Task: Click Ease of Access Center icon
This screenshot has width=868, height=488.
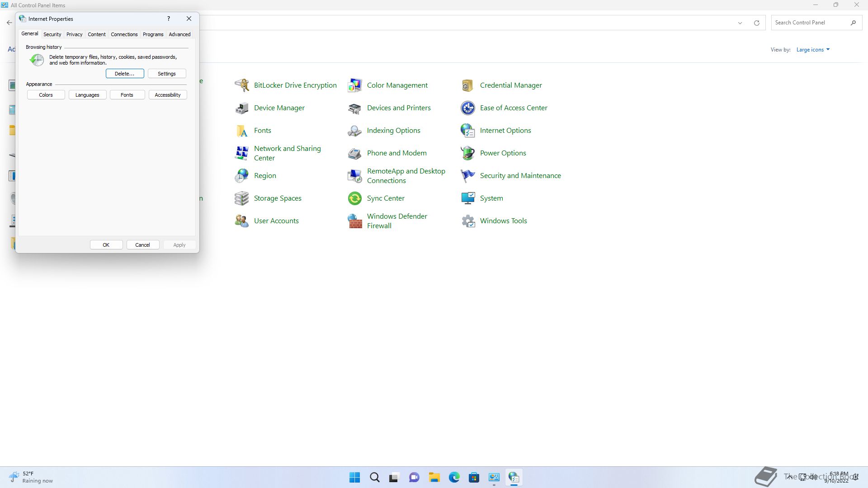Action: coord(468,108)
